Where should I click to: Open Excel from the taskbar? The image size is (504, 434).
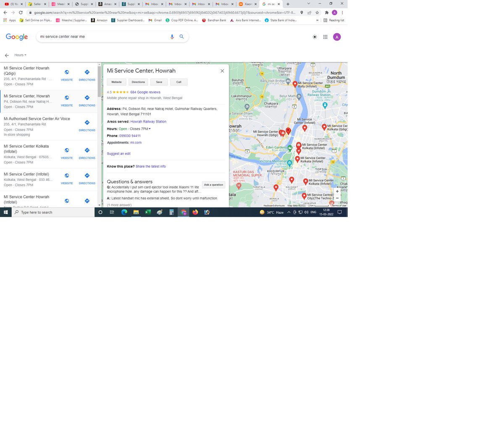tap(148, 212)
